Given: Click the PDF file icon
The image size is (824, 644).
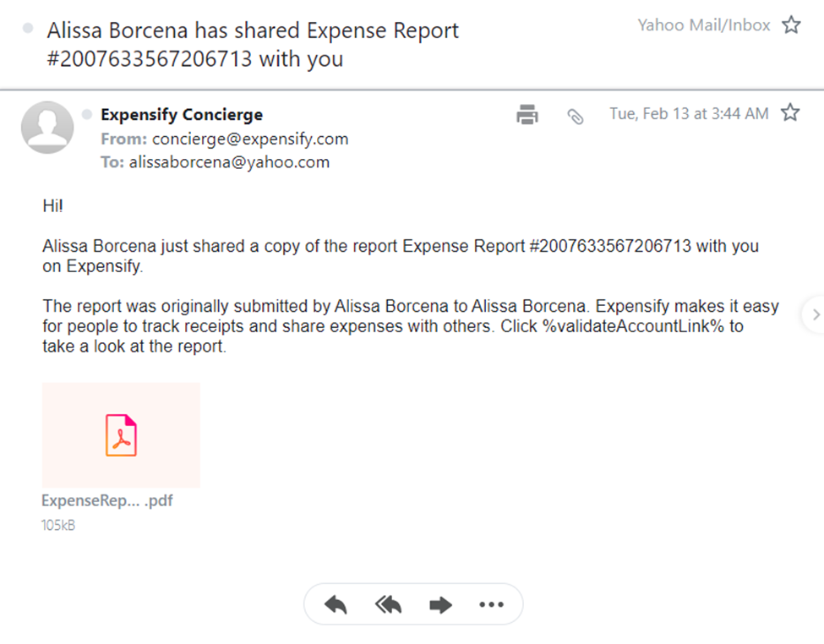Looking at the screenshot, I should (x=121, y=434).
